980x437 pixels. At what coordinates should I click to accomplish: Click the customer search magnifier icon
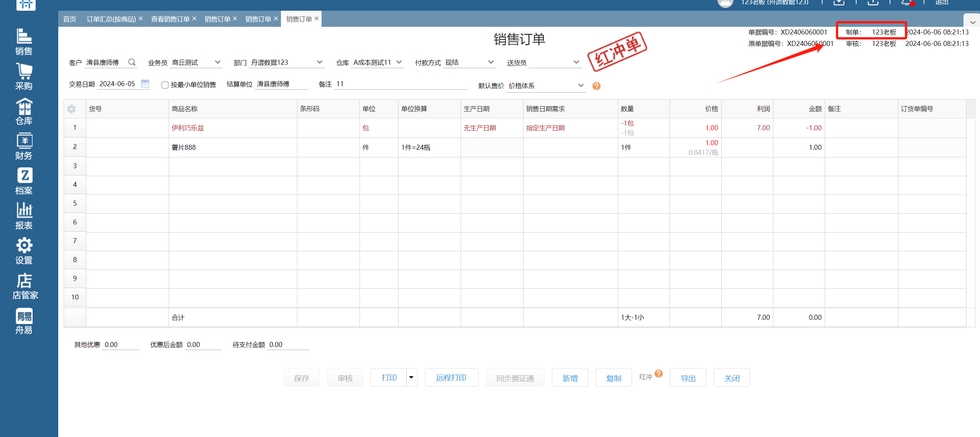click(x=132, y=62)
